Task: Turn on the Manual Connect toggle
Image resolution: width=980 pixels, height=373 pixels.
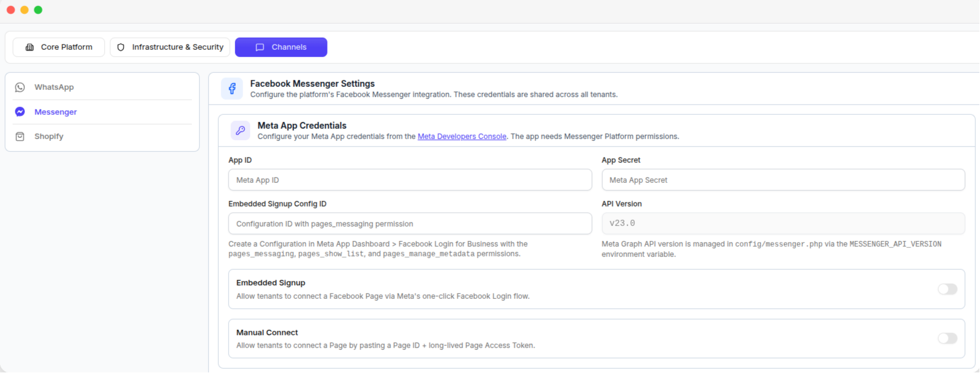Action: click(x=947, y=338)
